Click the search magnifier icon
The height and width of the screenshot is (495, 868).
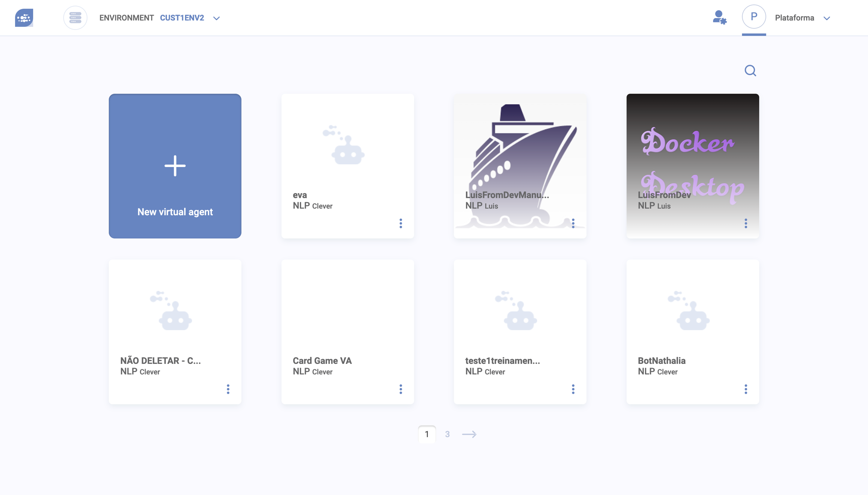[750, 70]
